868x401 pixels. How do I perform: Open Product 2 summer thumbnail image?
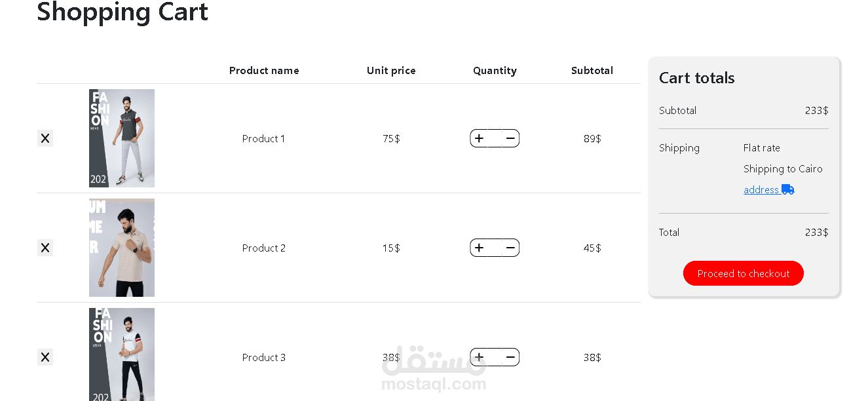point(122,248)
